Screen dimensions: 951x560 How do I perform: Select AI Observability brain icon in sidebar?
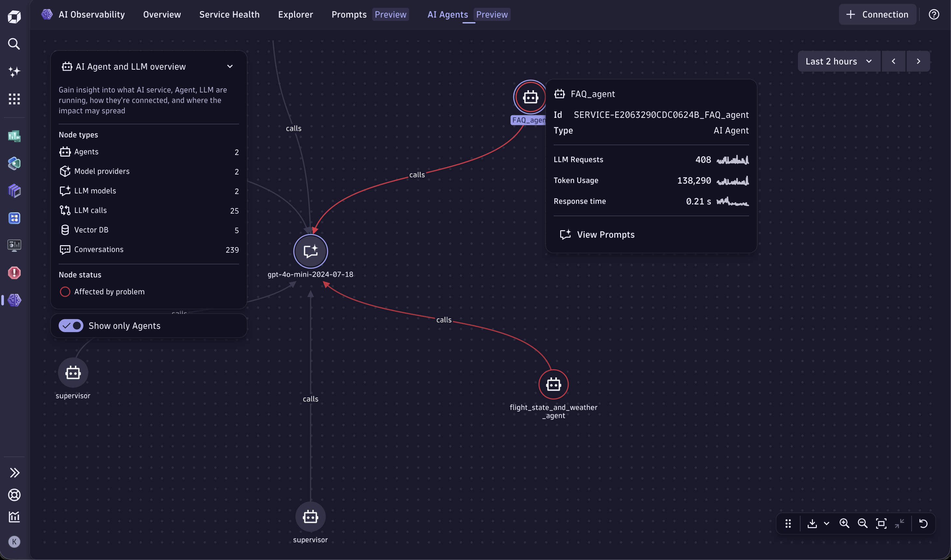coord(14,300)
